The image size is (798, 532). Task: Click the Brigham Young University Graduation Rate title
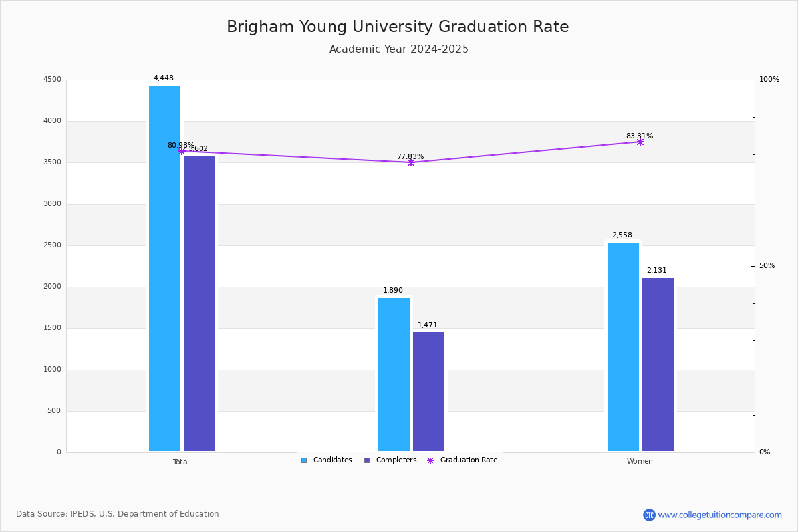398,27
